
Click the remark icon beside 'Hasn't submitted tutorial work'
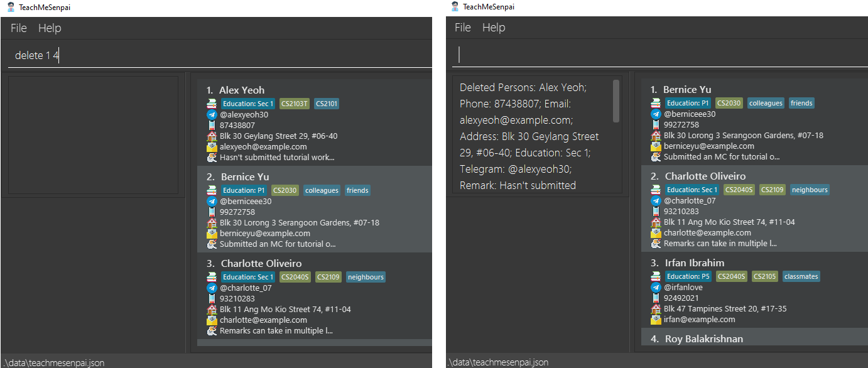pyautogui.click(x=212, y=158)
